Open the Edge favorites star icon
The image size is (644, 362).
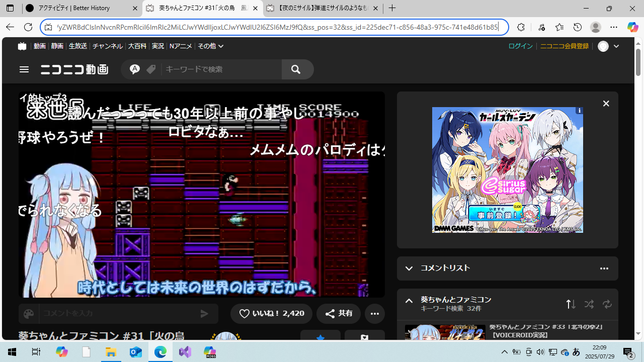(559, 27)
